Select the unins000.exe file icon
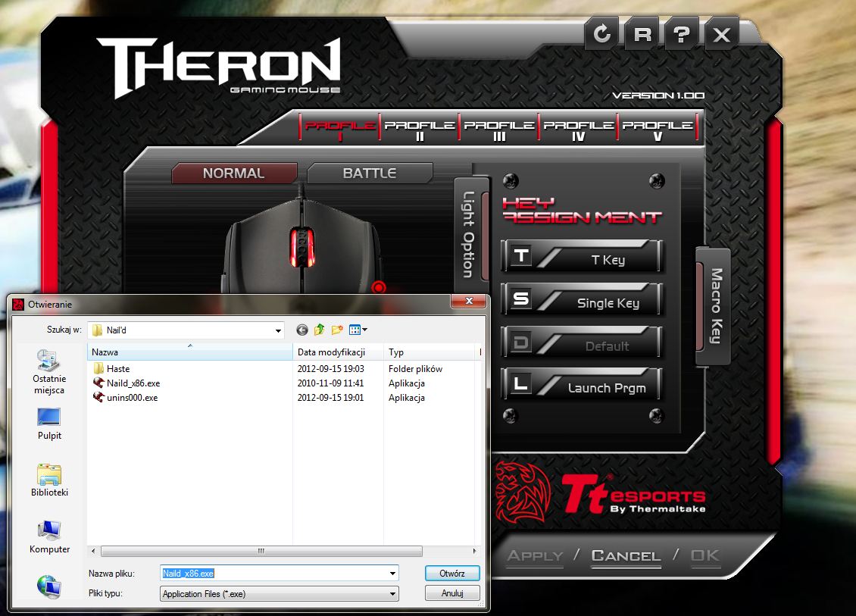Viewport: 856px width, 616px height. click(98, 398)
